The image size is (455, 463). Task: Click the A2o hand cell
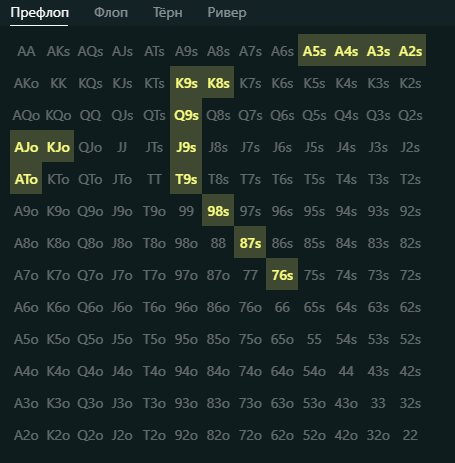[x=26, y=435]
